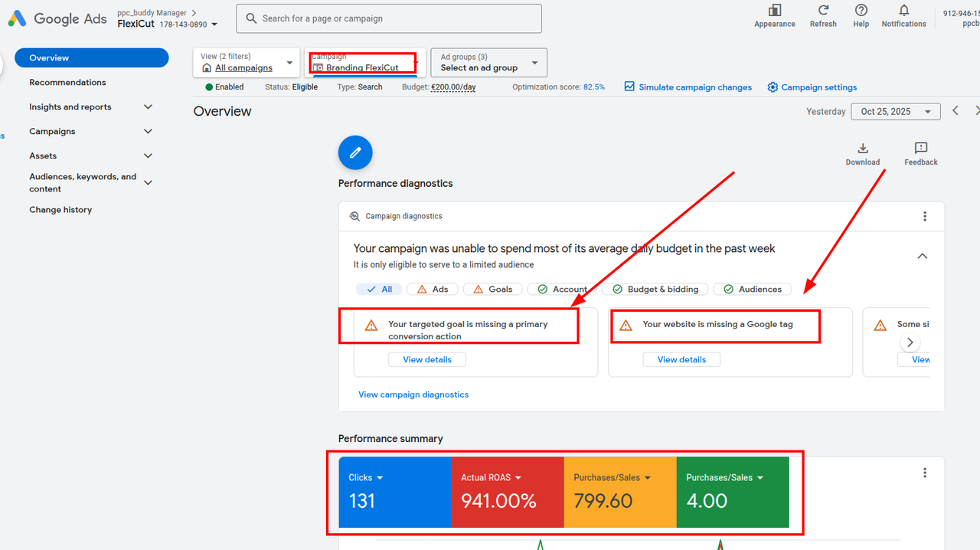980x550 pixels.
Task: Click next arrow in diagnostics cards
Action: (x=910, y=342)
